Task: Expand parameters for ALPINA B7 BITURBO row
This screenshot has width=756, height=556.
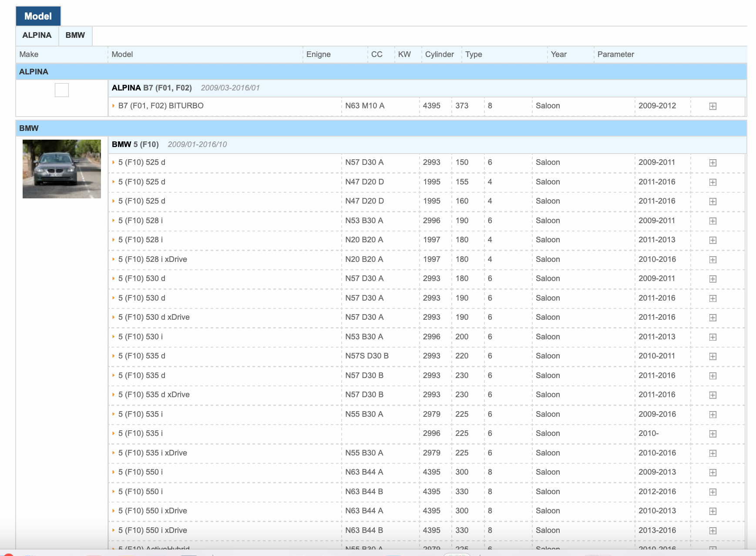Action: tap(712, 106)
